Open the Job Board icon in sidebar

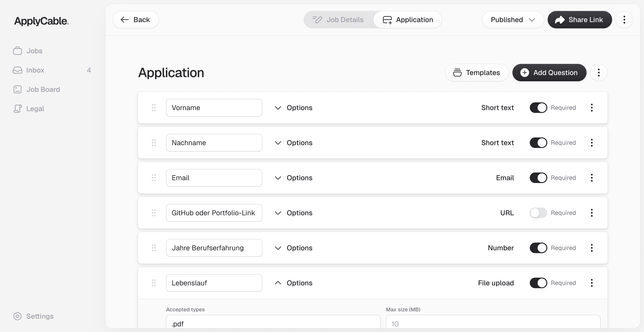18,89
